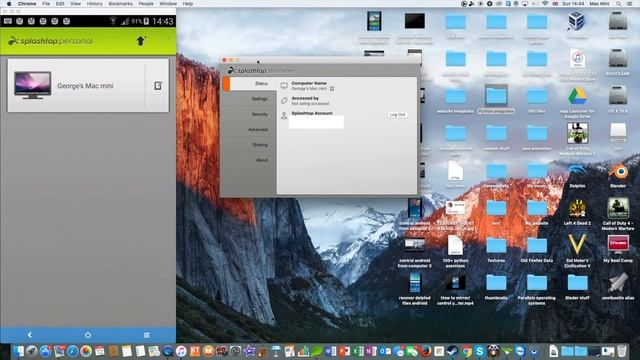Select the Dolphin desktop icon

pos(577,171)
